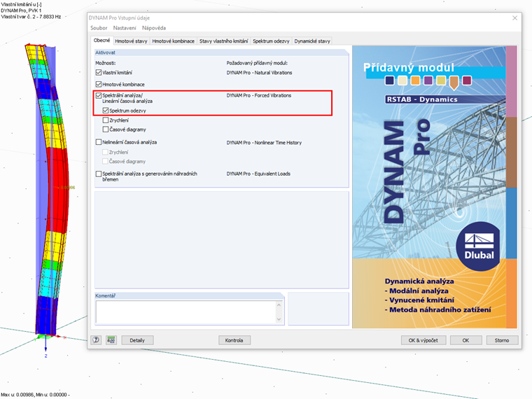Screen dimensions: 532x399
Task: Switch to the Obecné tab
Action: click(x=101, y=41)
